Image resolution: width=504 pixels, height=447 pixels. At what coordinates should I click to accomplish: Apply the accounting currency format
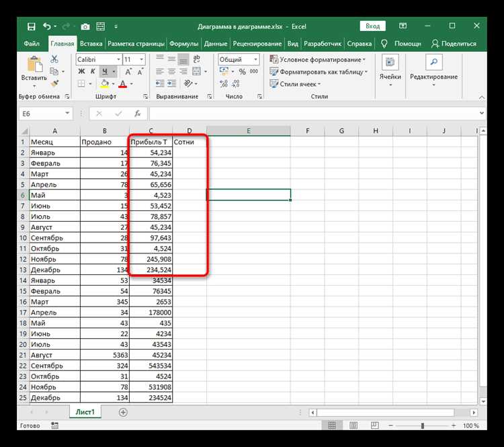coord(224,71)
